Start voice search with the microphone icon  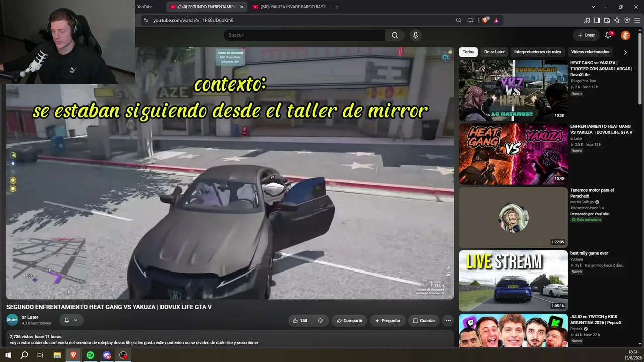tap(415, 35)
